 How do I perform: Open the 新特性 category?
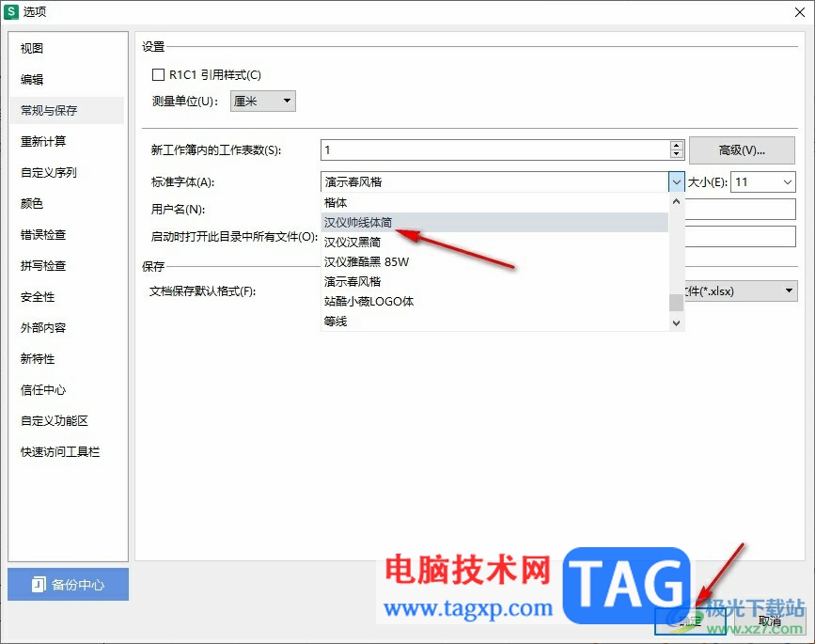tap(38, 358)
